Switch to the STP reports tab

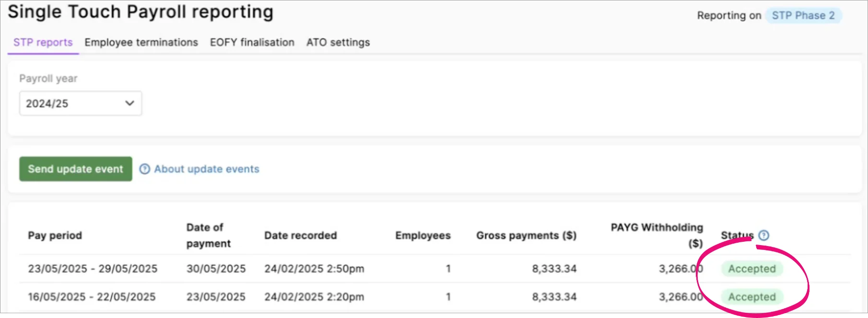43,42
